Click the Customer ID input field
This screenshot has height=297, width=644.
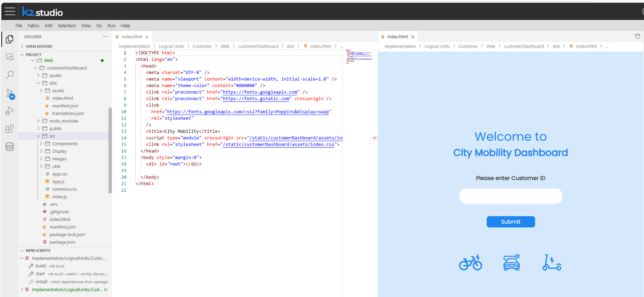510,196
